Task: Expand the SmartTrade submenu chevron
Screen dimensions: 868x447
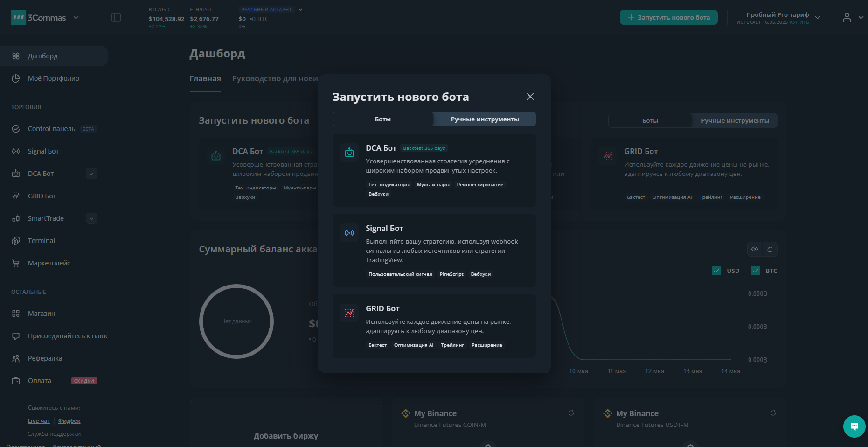Action: (91, 218)
